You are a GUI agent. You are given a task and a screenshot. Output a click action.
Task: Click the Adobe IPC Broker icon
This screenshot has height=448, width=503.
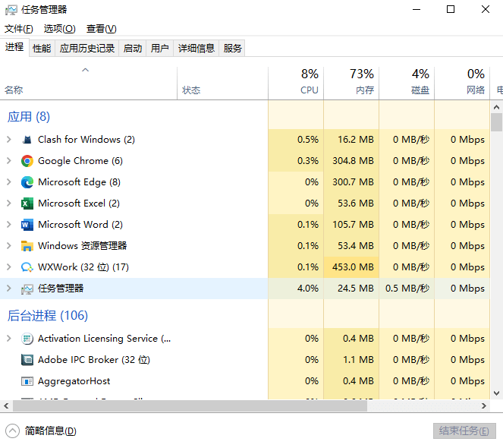pyautogui.click(x=27, y=360)
